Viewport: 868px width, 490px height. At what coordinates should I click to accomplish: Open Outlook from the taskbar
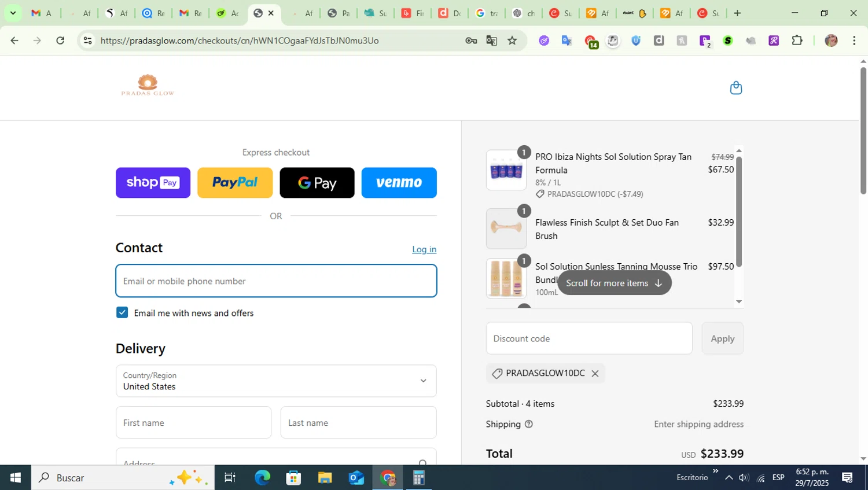356,478
